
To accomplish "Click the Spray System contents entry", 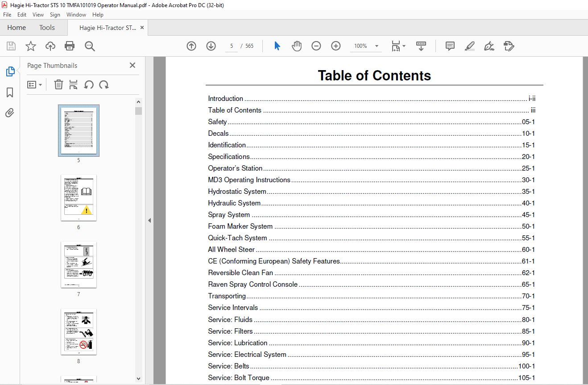I will pos(372,215).
